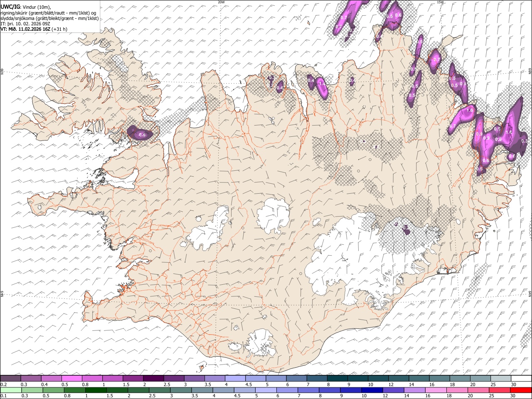The width and height of the screenshot is (532, 399).
Task: Click the dark purple swatch starting at 2, upper legend row
Action: coord(153,379)
